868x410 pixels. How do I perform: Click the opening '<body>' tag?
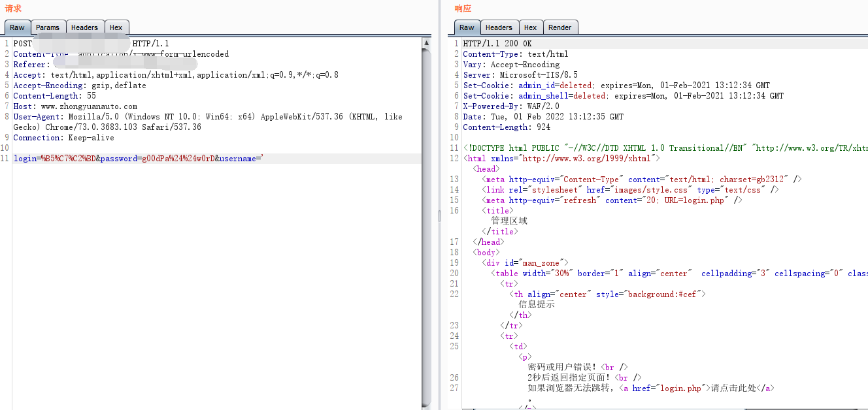pos(486,253)
